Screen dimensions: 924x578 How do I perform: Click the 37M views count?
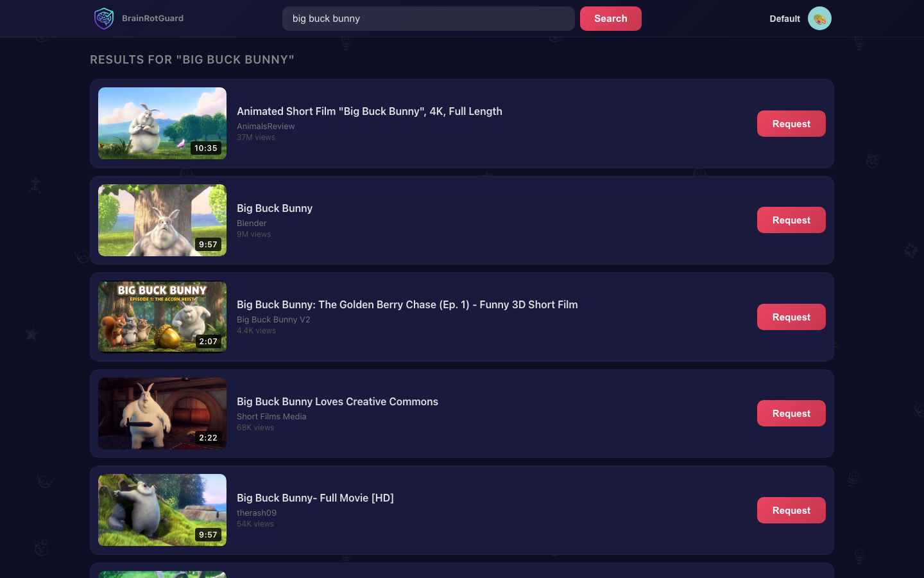click(256, 137)
